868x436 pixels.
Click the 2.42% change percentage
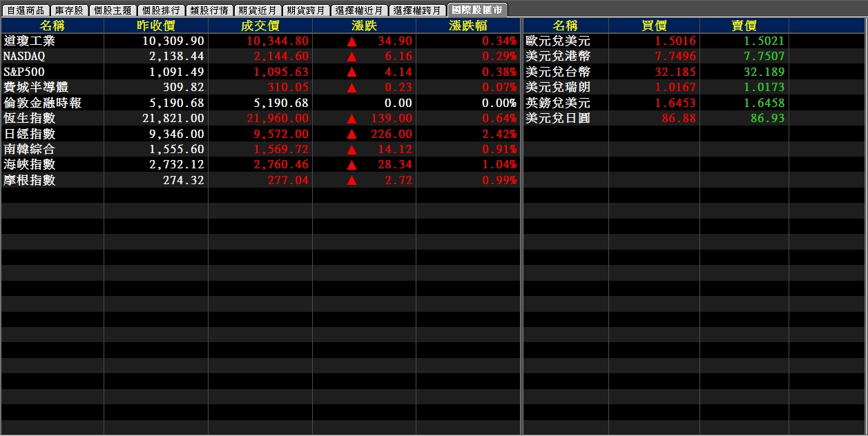(x=500, y=134)
